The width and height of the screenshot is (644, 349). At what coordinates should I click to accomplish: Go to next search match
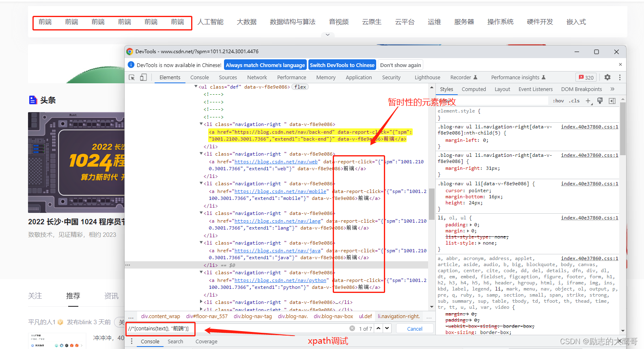coord(387,328)
